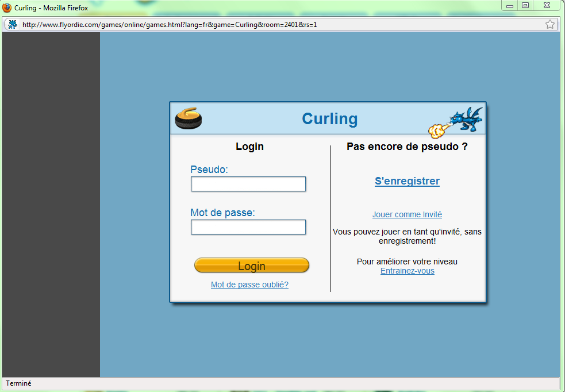Click the yellow Login button

tap(252, 266)
